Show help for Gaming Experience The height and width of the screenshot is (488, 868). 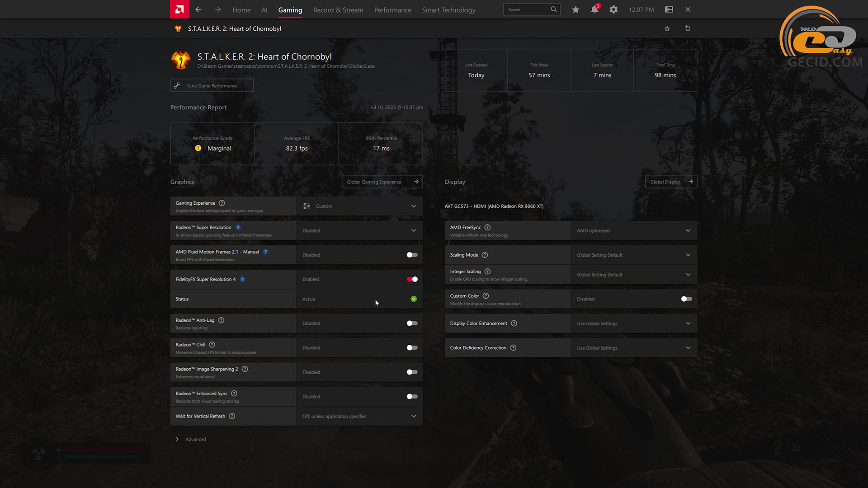222,203
